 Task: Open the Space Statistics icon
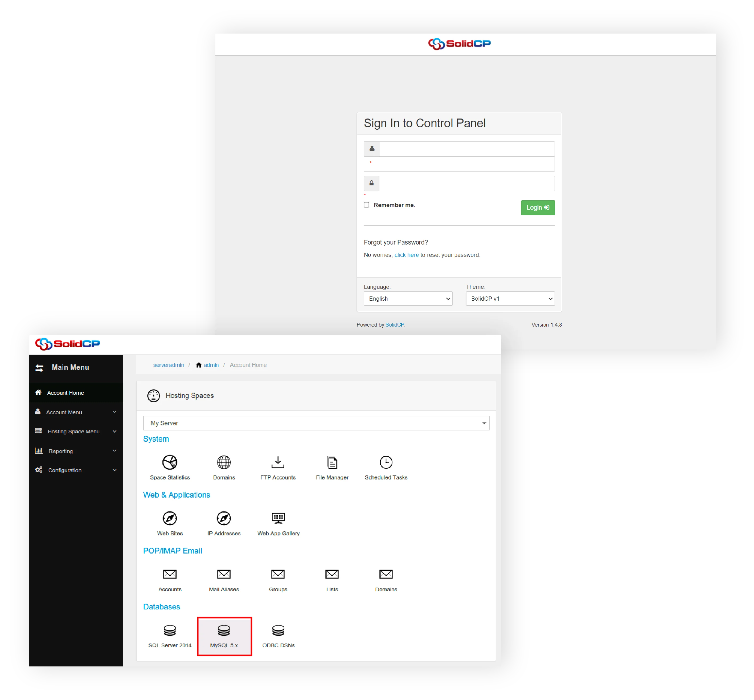(170, 462)
